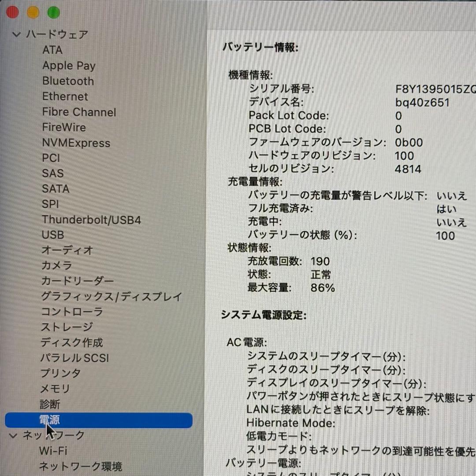476x476 pixels.
Task: Select the SATA entry
Action: [x=56, y=189]
